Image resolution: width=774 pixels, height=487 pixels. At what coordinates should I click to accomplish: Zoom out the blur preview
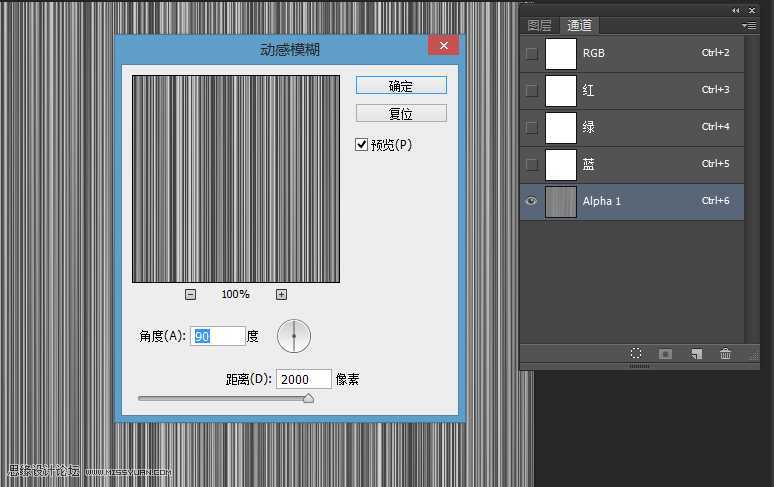pos(191,294)
